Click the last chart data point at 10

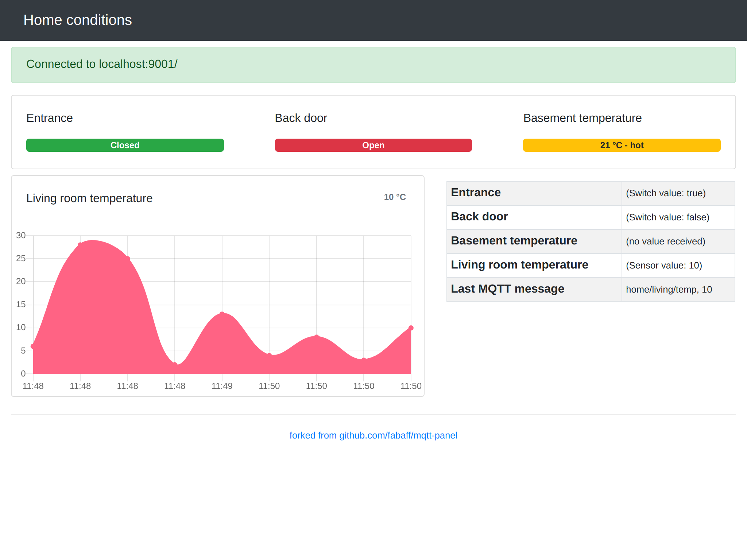(x=411, y=328)
